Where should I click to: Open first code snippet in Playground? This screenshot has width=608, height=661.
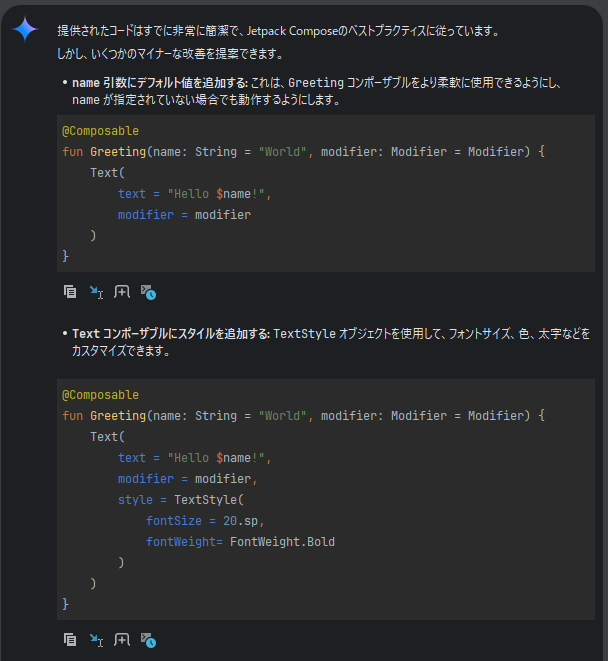pyautogui.click(x=148, y=292)
